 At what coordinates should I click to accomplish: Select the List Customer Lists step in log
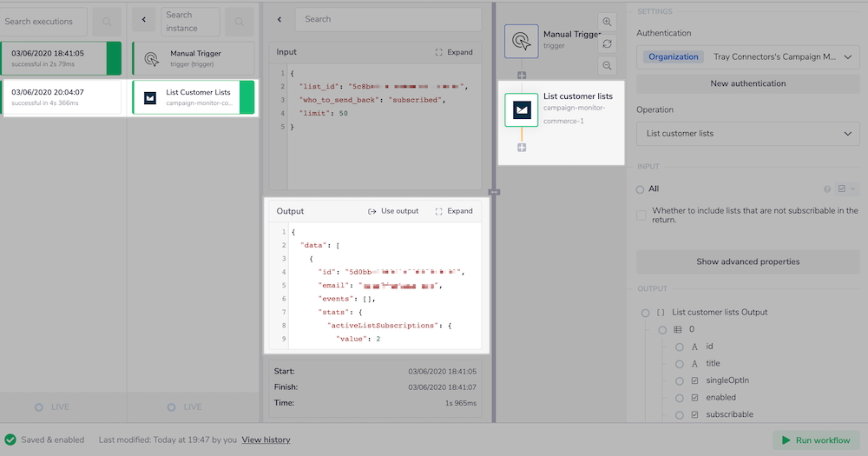tap(193, 97)
